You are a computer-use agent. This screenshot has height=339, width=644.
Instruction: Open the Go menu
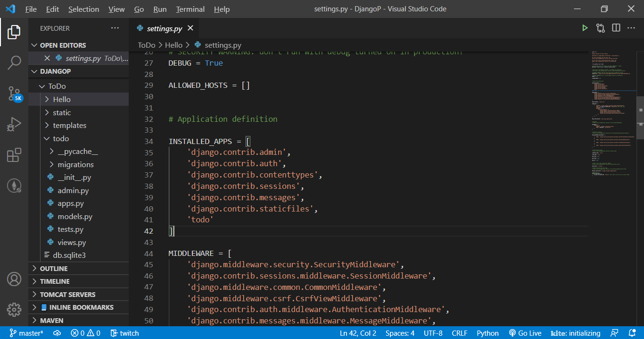click(139, 9)
